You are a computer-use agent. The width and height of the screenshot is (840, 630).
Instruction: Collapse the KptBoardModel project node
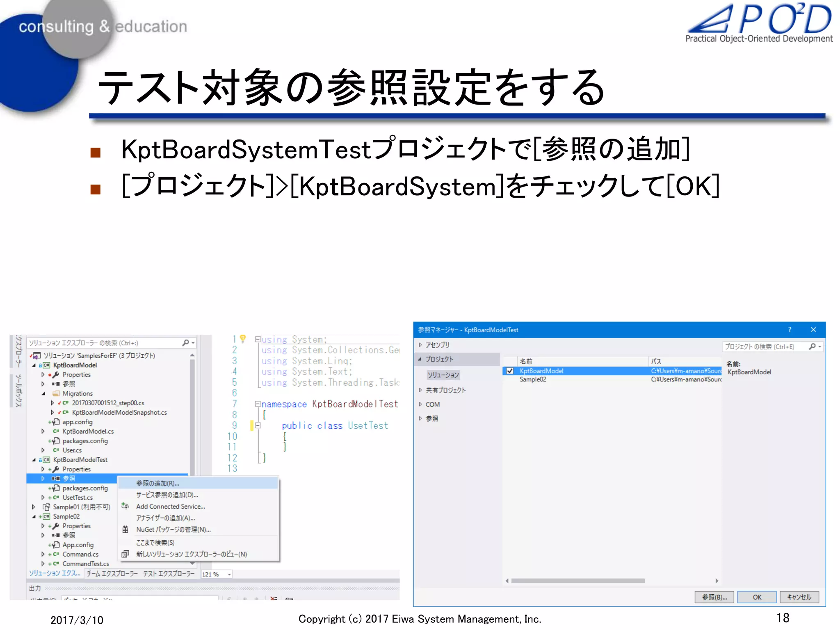tap(34, 365)
